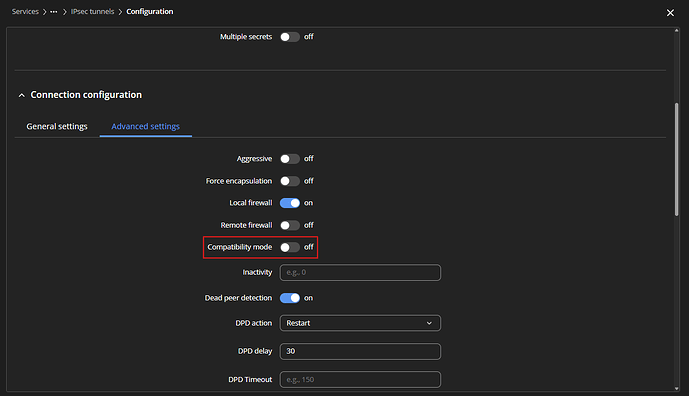Click the Multiple secrets label

[246, 37]
